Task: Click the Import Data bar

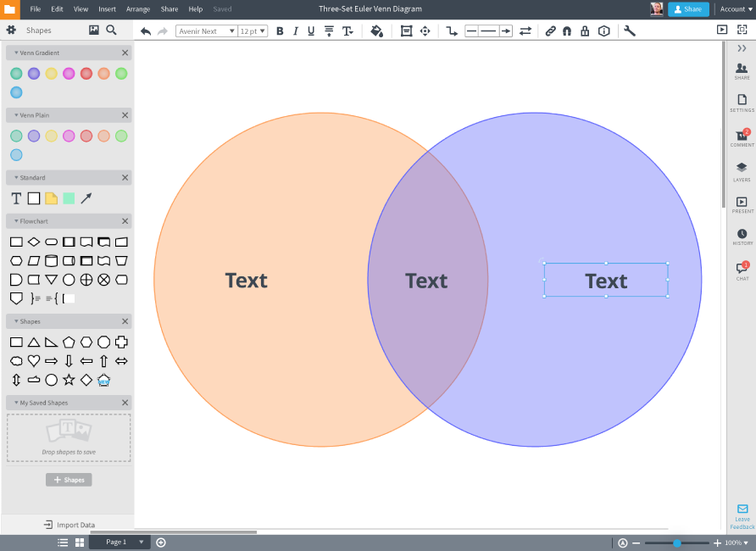Action: pyautogui.click(x=69, y=524)
